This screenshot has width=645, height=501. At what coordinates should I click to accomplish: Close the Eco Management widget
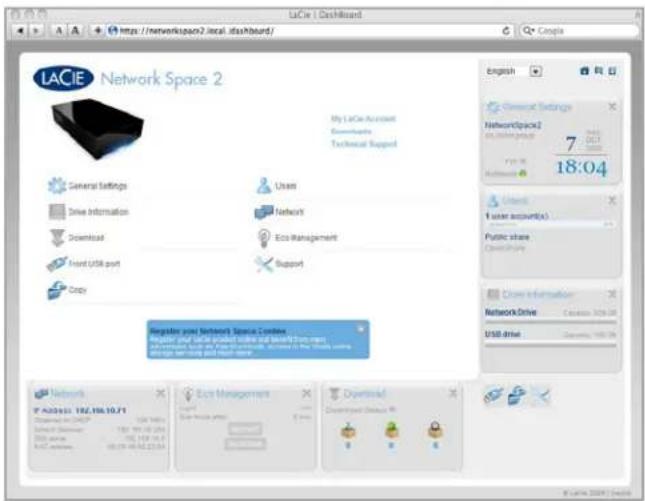point(306,394)
